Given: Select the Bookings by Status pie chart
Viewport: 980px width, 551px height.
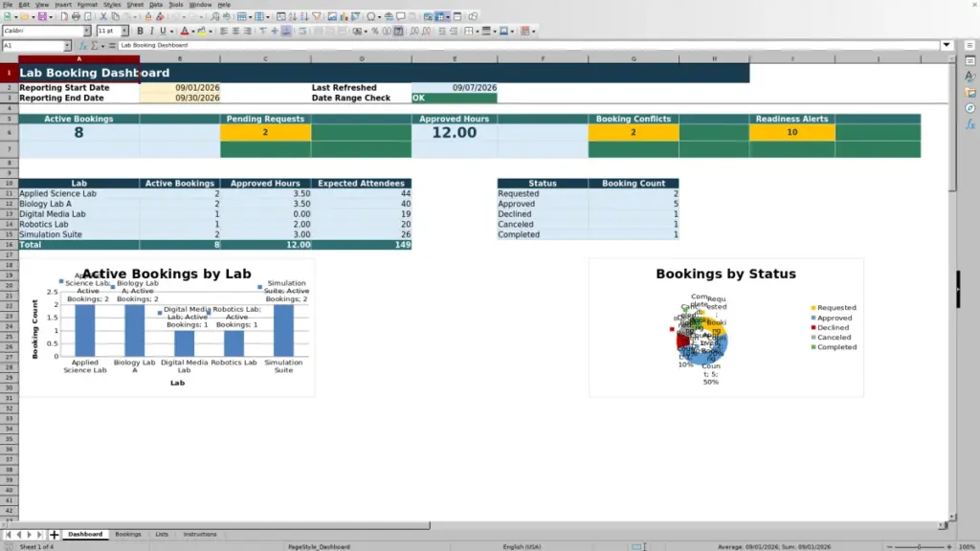Looking at the screenshot, I should click(726, 328).
